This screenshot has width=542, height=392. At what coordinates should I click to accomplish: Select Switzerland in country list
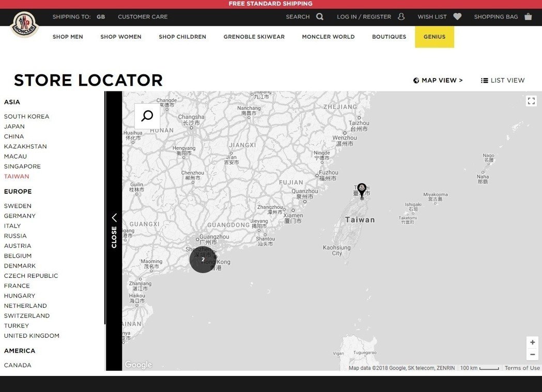point(27,316)
